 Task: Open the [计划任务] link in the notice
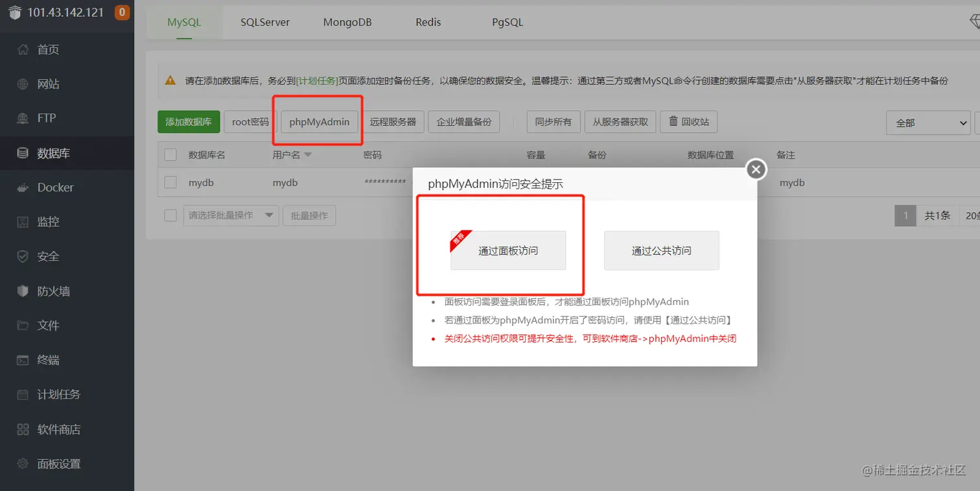[x=318, y=81]
